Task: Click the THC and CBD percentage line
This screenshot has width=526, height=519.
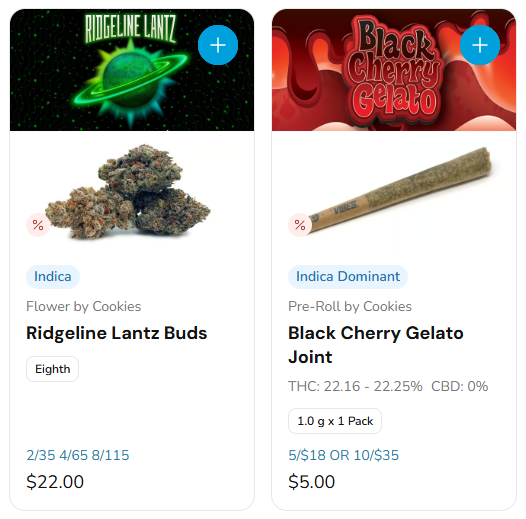Action: (x=388, y=386)
